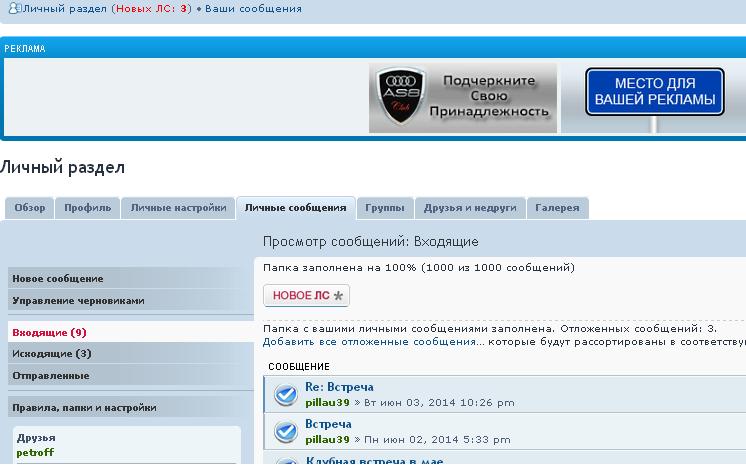This screenshot has height=466, width=746.
Task: Select the Группы tab
Action: (x=384, y=208)
